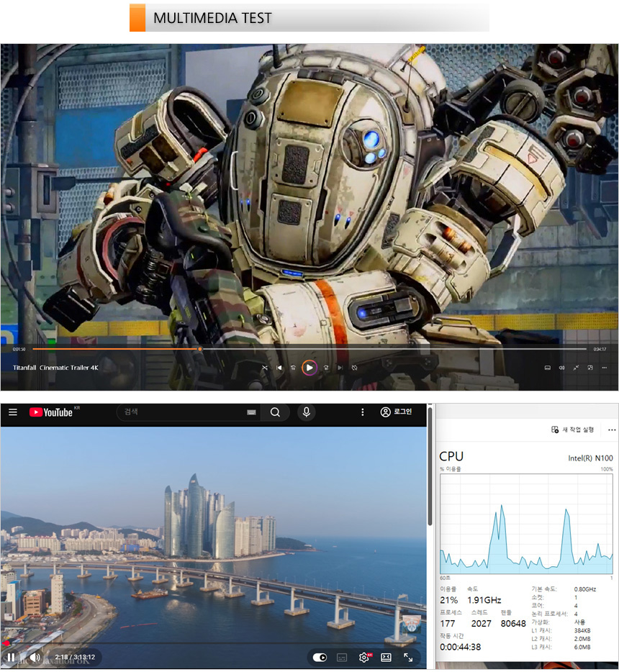Open Task Manager more options ellipsis
Image resolution: width=619 pixels, height=672 pixels.
pos(612,430)
